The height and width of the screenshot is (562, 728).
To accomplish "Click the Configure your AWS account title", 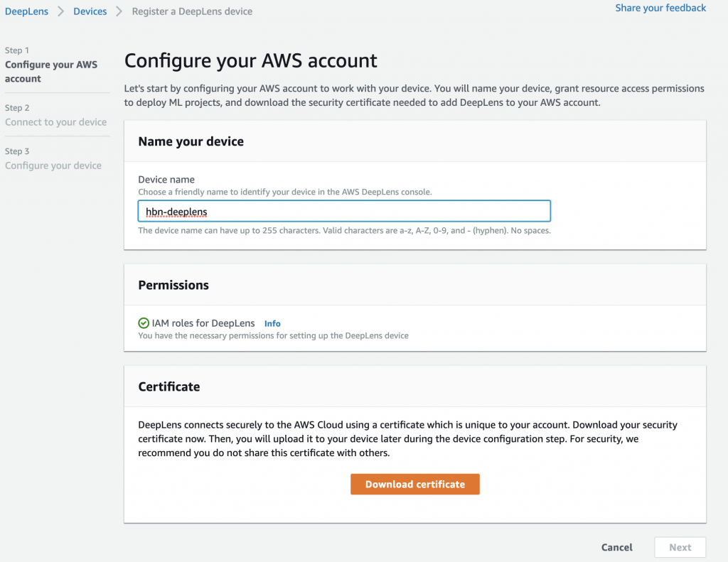I will tap(251, 61).
